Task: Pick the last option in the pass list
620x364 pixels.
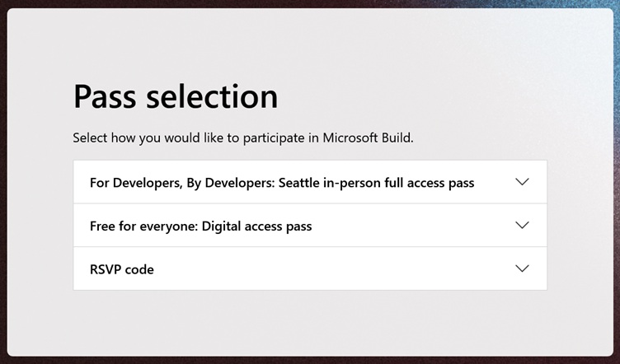Action: 310,268
